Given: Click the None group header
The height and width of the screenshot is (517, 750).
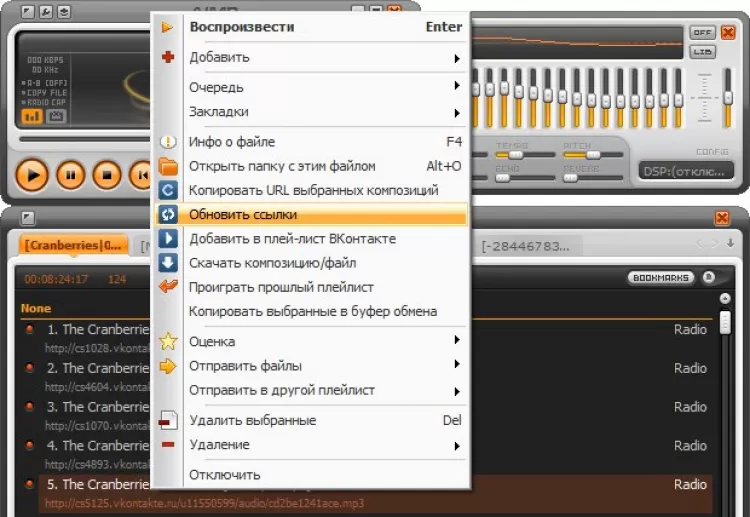Looking at the screenshot, I should (x=36, y=308).
